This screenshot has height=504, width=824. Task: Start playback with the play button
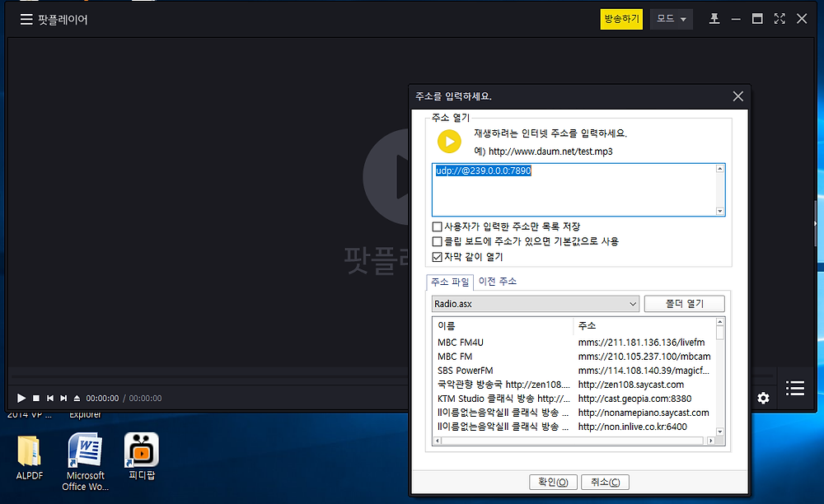(21, 398)
